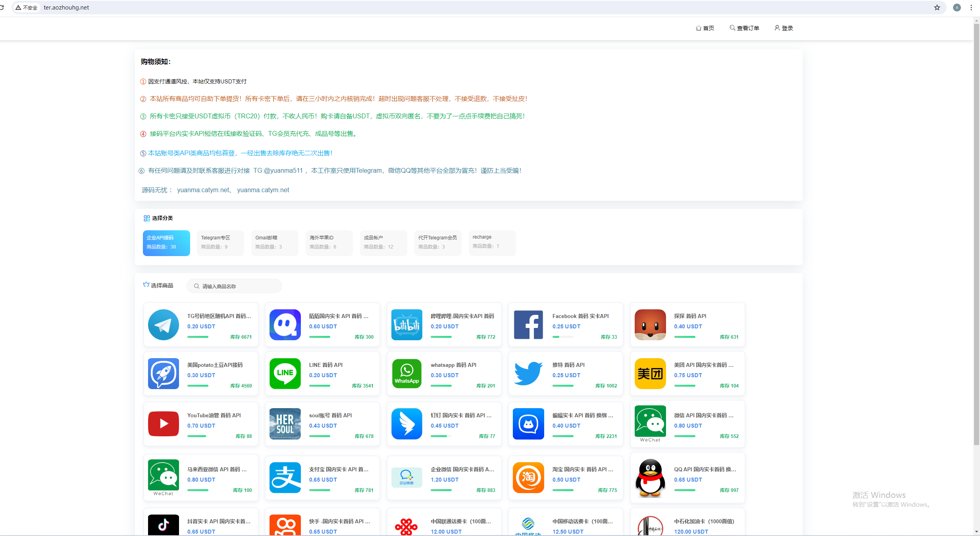Screen dimensions: 980x536
Task: Select the Gmail邮箱 category tab
Action: (x=275, y=243)
